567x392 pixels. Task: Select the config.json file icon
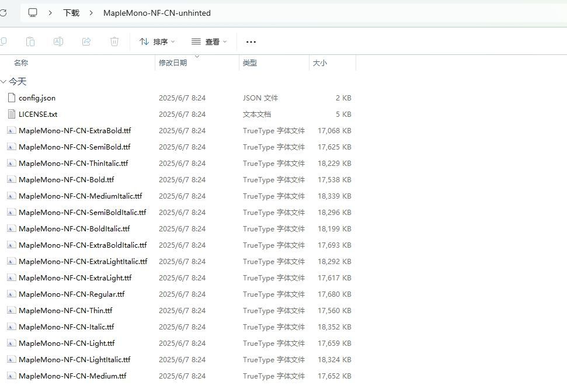pyautogui.click(x=12, y=98)
